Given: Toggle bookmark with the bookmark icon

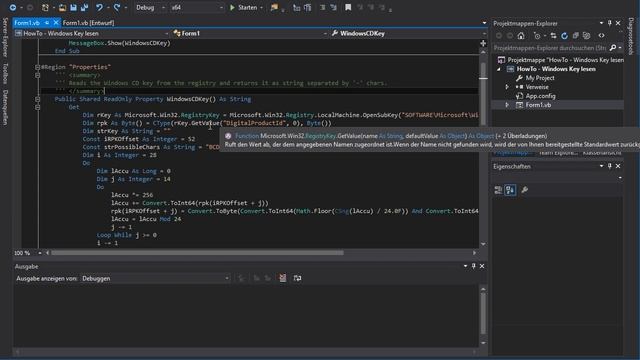Looking at the screenshot, I should coord(348,7).
